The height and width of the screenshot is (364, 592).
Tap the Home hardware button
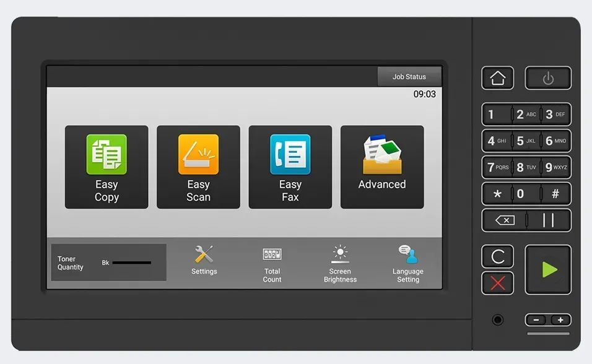(497, 78)
